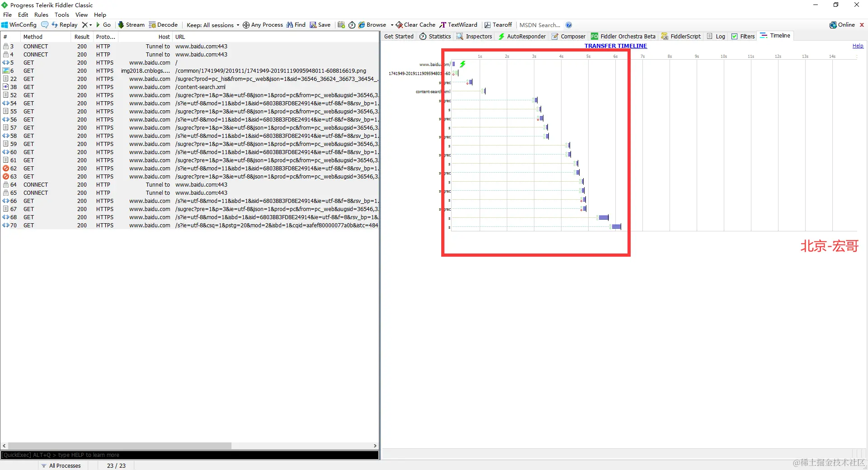Toggle Stream mode
868x470 pixels.
[131, 25]
